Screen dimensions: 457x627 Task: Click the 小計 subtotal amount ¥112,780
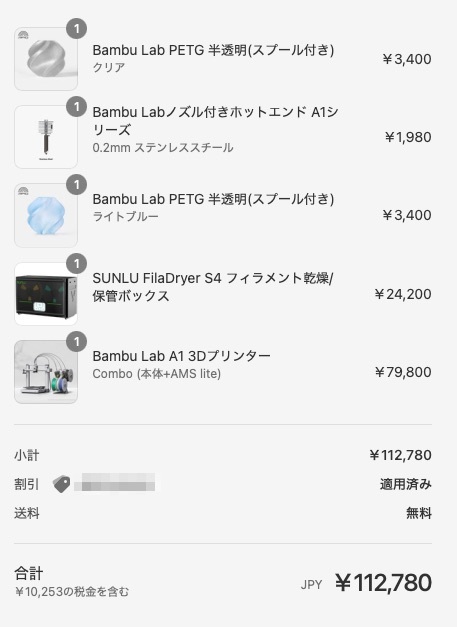400,455
